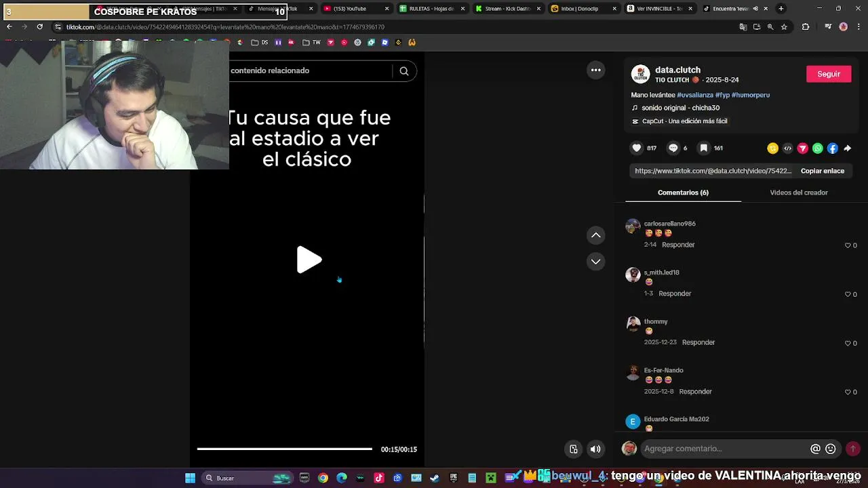Translate this page icon in address bar
Image resolution: width=868 pixels, height=488 pixels.
(743, 27)
